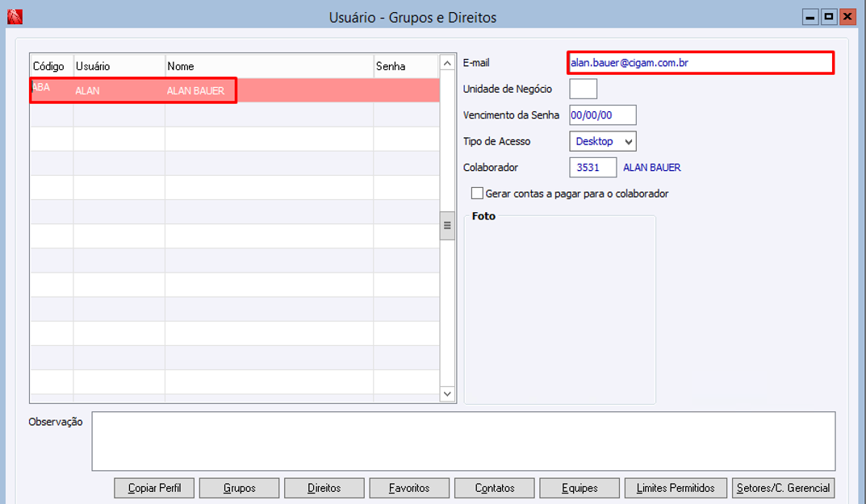
Task: Open the Equipes button
Action: click(579, 488)
